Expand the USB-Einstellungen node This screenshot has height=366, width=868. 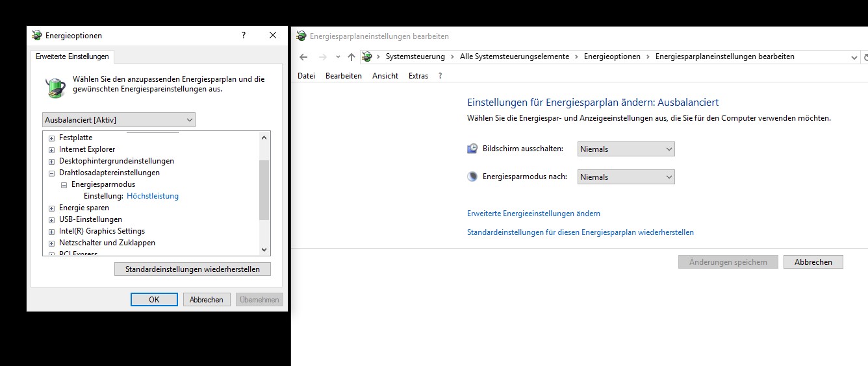[52, 220]
